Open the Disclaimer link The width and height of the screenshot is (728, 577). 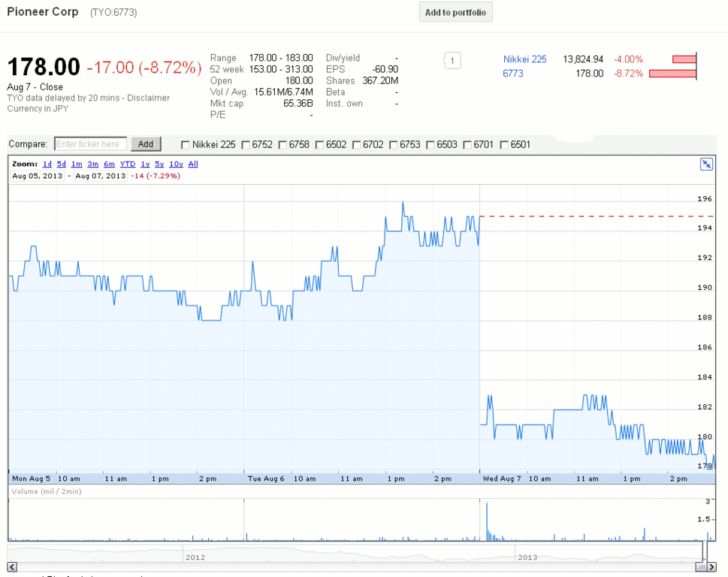[x=149, y=98]
